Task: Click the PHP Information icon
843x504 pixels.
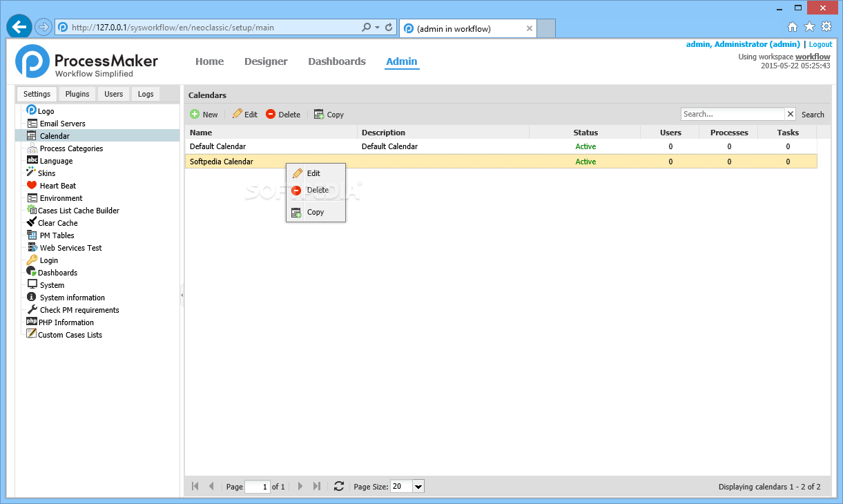Action: [32, 322]
